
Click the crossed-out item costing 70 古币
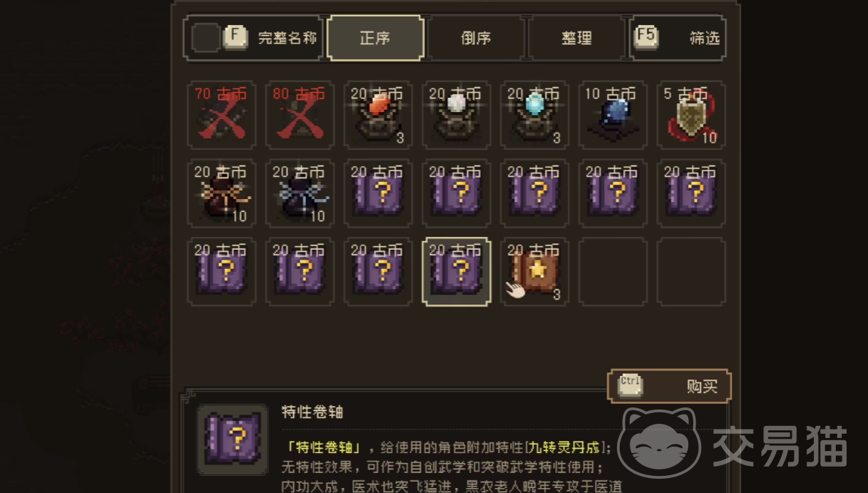coord(221,115)
